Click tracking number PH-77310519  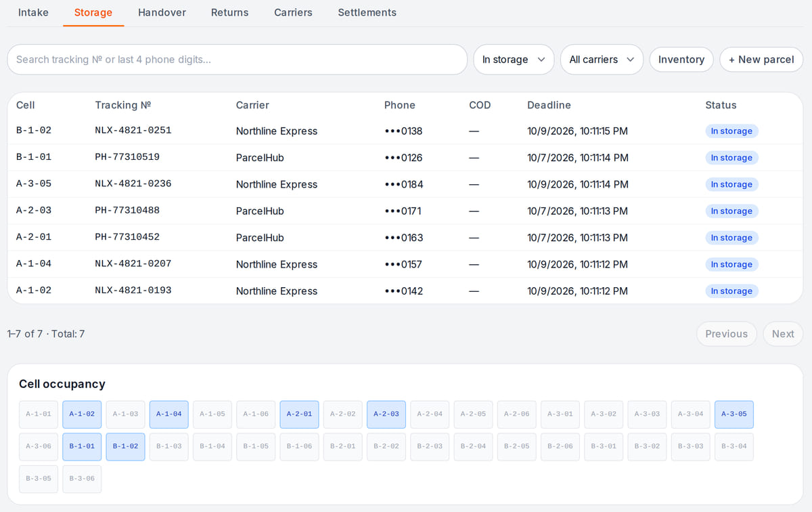[127, 157]
